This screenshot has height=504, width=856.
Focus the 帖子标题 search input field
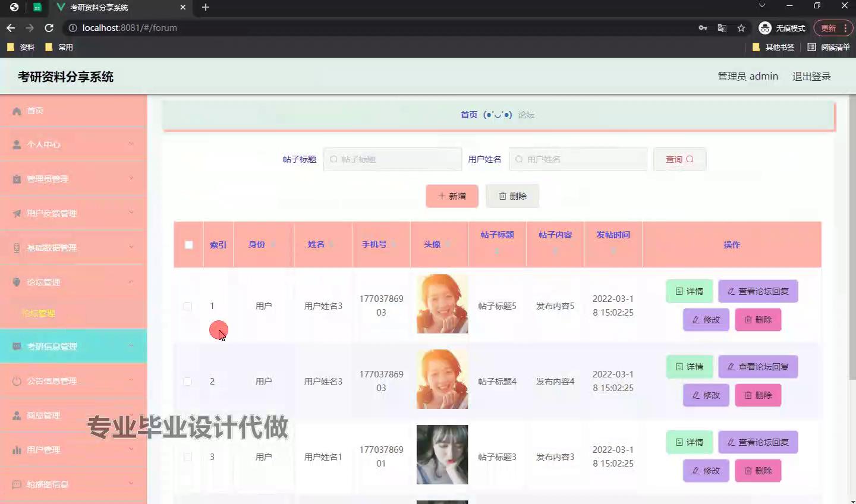pos(392,159)
